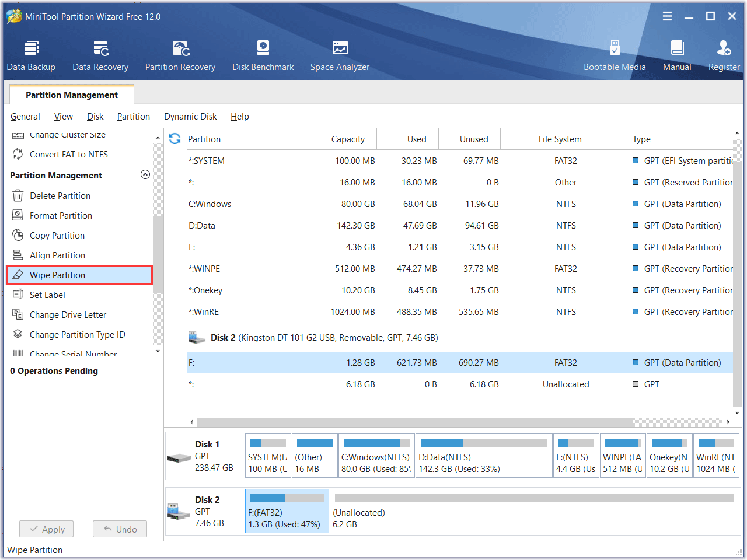747x560 pixels.
Task: Click the 0 Operations Pending label
Action: point(54,371)
